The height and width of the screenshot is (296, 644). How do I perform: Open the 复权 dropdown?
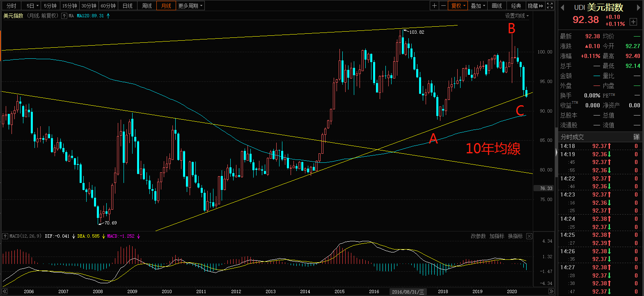[x=458, y=6]
